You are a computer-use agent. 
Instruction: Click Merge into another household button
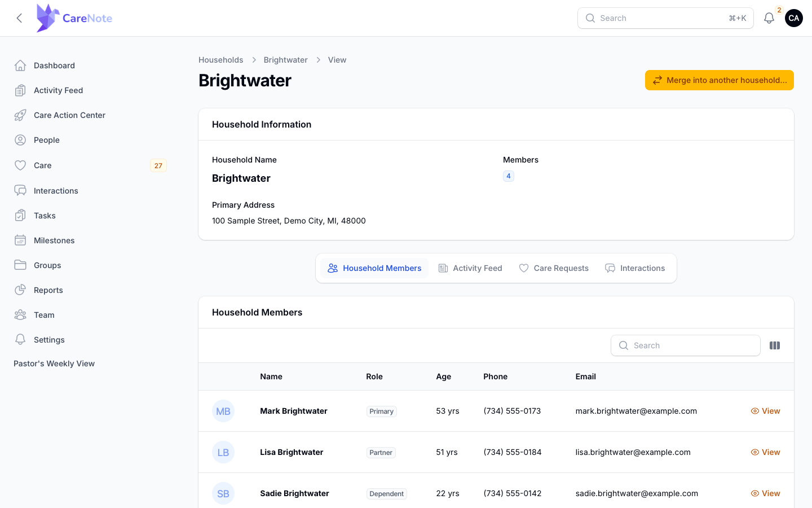tap(720, 80)
